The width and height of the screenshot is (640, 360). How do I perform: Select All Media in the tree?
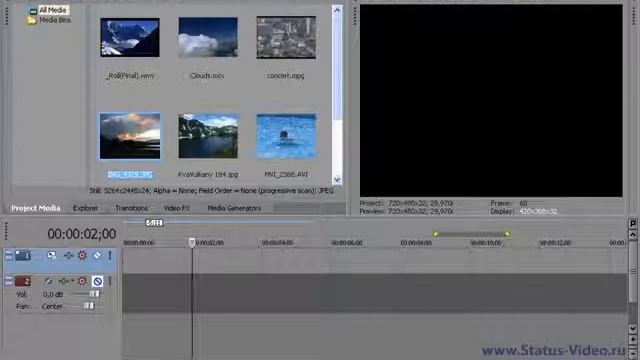pos(53,10)
